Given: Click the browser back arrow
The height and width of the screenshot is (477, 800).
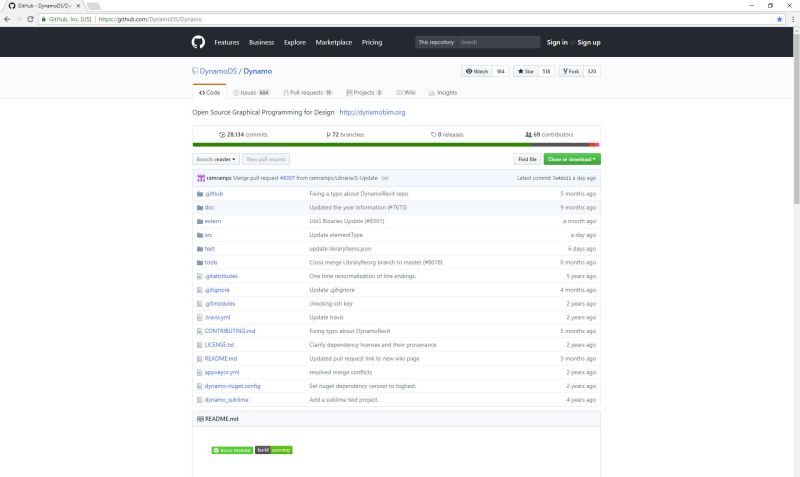Looking at the screenshot, I should pyautogui.click(x=7, y=19).
